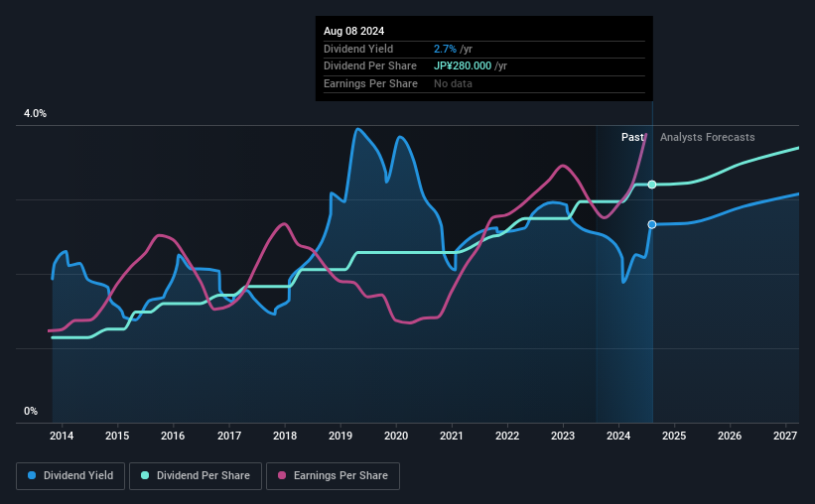815x504 pixels.
Task: Click the Dividend Yield tooltip row label
Action: [x=358, y=49]
